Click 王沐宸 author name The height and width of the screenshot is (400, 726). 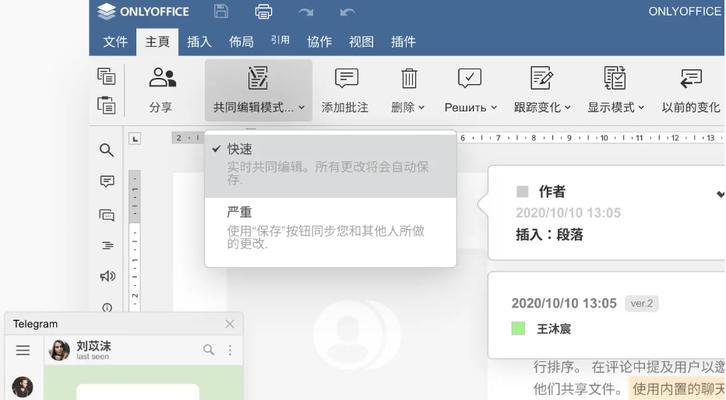point(554,329)
